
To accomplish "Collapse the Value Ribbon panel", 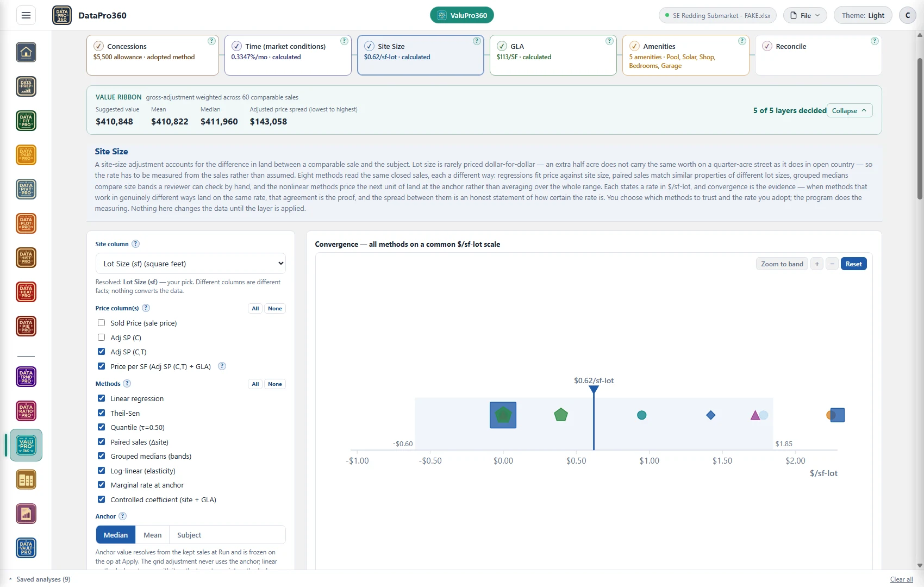I will coord(850,110).
